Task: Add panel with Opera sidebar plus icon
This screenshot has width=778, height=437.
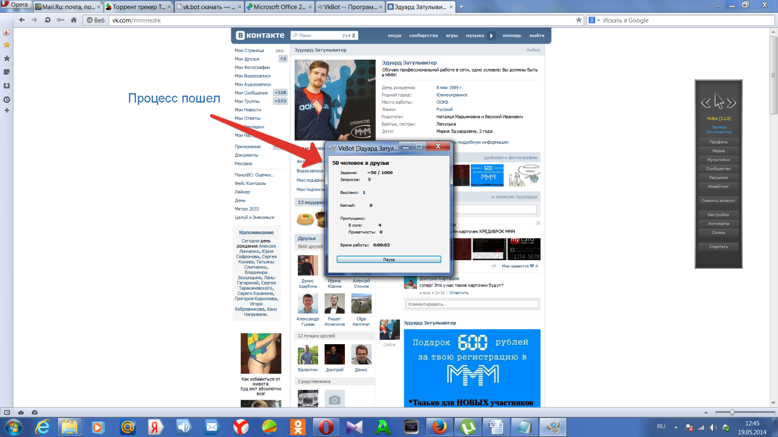Action: (x=6, y=110)
